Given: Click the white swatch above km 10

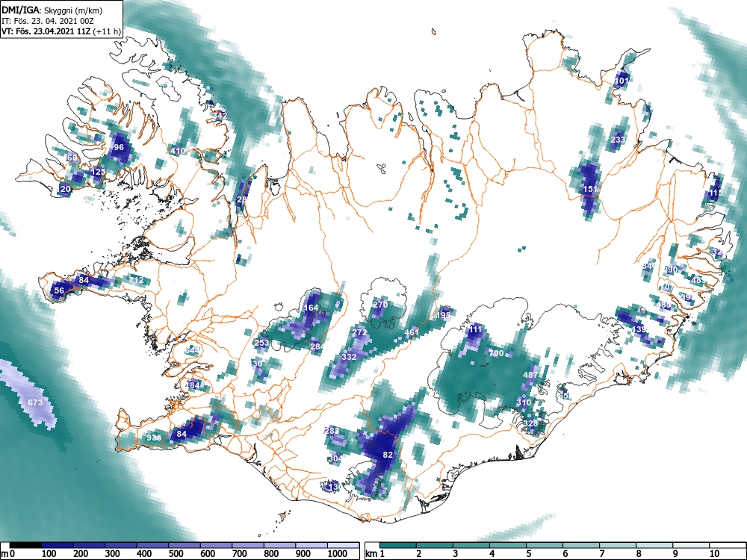Looking at the screenshot, I should (728, 545).
